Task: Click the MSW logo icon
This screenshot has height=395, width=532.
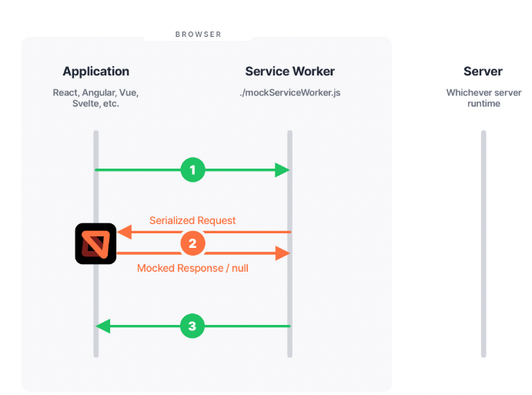Action: (95, 243)
